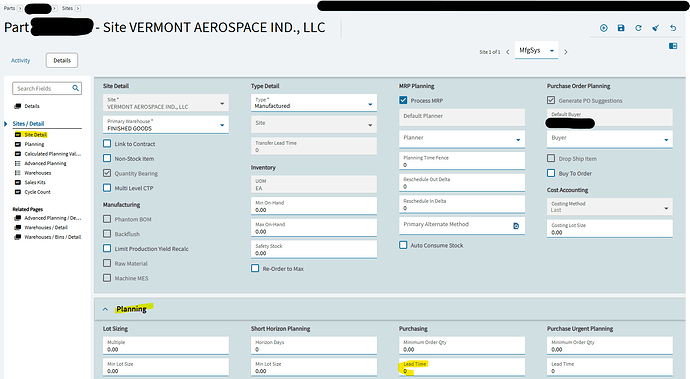The width and height of the screenshot is (690, 379).
Task: Click the Purchasing Minimum Order Qty field
Action: point(462,346)
